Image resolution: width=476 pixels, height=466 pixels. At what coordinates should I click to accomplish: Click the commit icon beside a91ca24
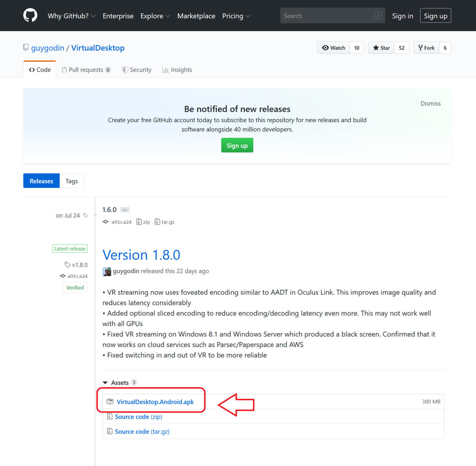(x=106, y=222)
